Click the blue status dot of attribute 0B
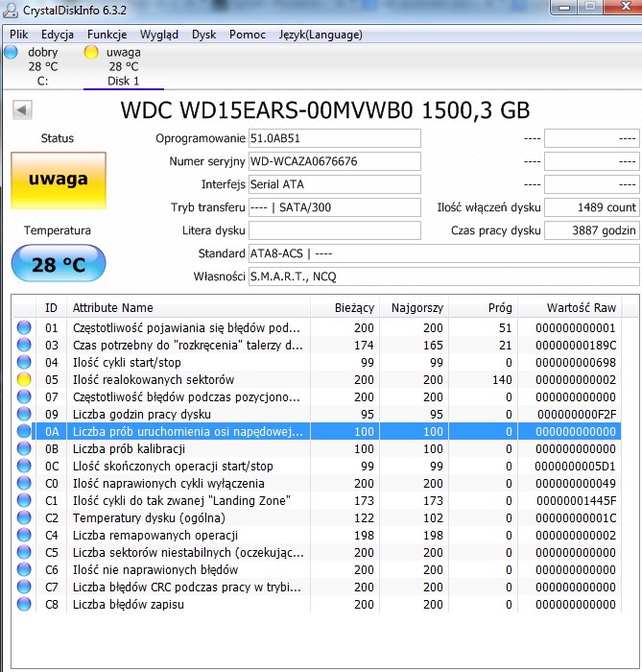Image resolution: width=642 pixels, height=672 pixels. (x=24, y=448)
